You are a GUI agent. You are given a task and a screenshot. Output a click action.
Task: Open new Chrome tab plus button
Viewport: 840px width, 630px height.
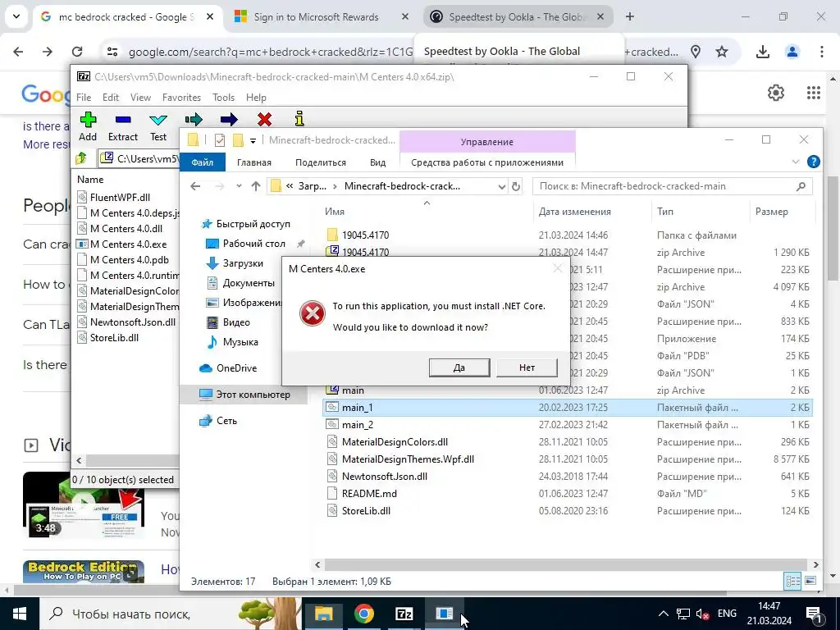[x=630, y=16]
